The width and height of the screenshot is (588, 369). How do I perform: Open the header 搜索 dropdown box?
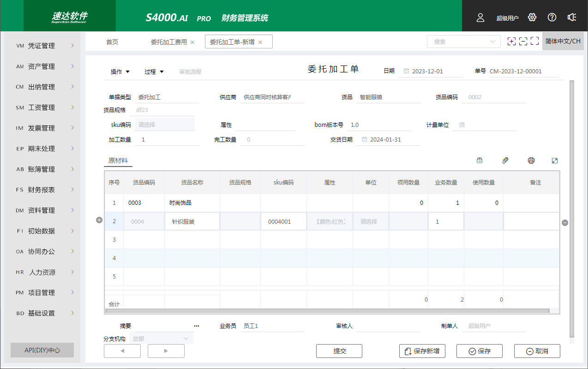click(x=463, y=42)
